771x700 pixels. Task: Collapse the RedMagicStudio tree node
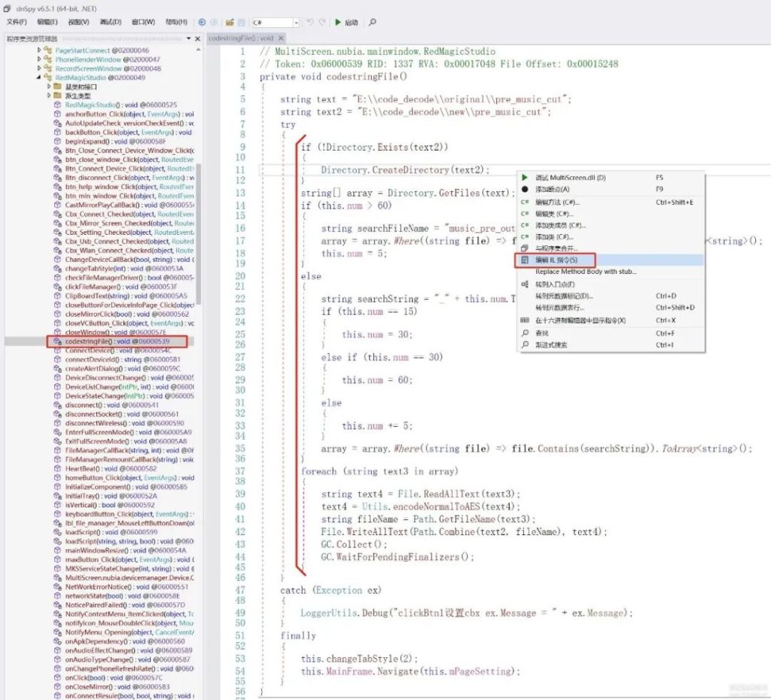click(x=39, y=78)
